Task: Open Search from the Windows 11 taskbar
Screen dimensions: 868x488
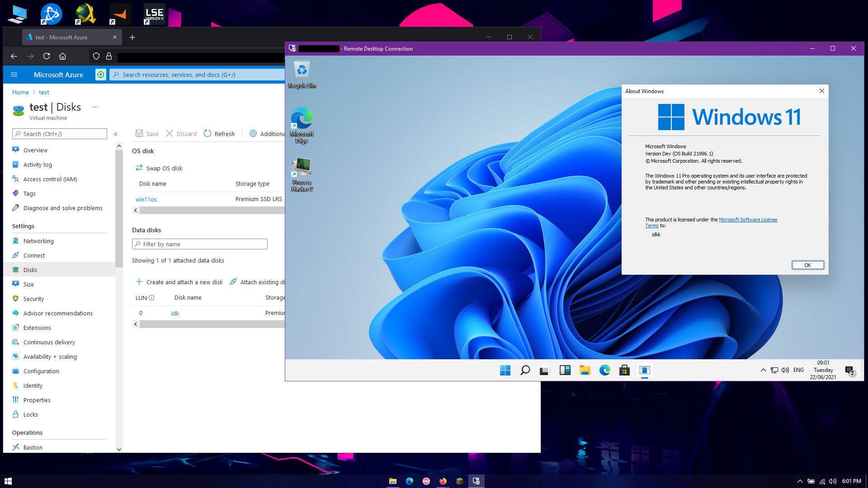Action: 525,370
